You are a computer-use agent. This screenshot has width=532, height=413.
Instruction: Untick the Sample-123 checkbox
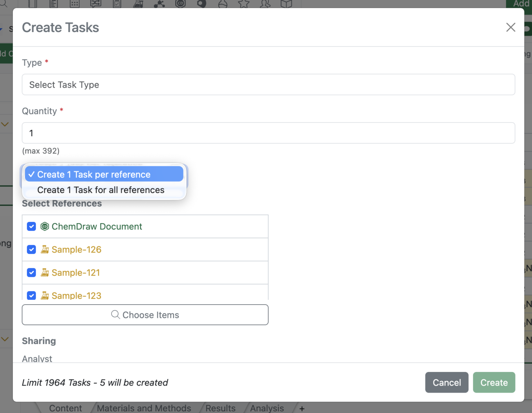click(x=32, y=296)
